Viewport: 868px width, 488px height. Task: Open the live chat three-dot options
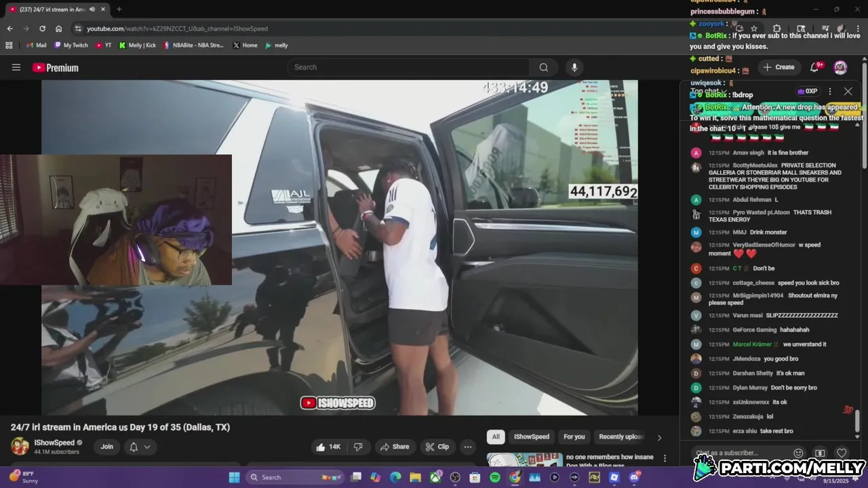[x=829, y=91]
